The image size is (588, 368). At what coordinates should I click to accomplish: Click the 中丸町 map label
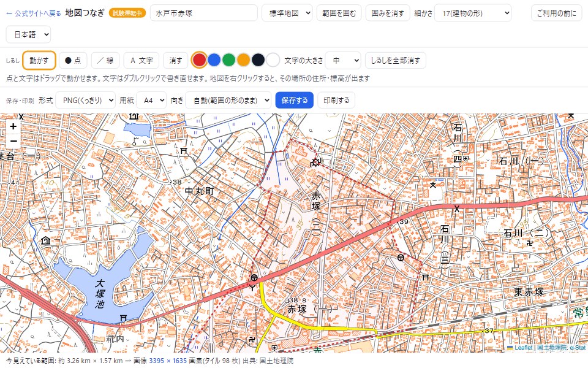click(x=199, y=191)
